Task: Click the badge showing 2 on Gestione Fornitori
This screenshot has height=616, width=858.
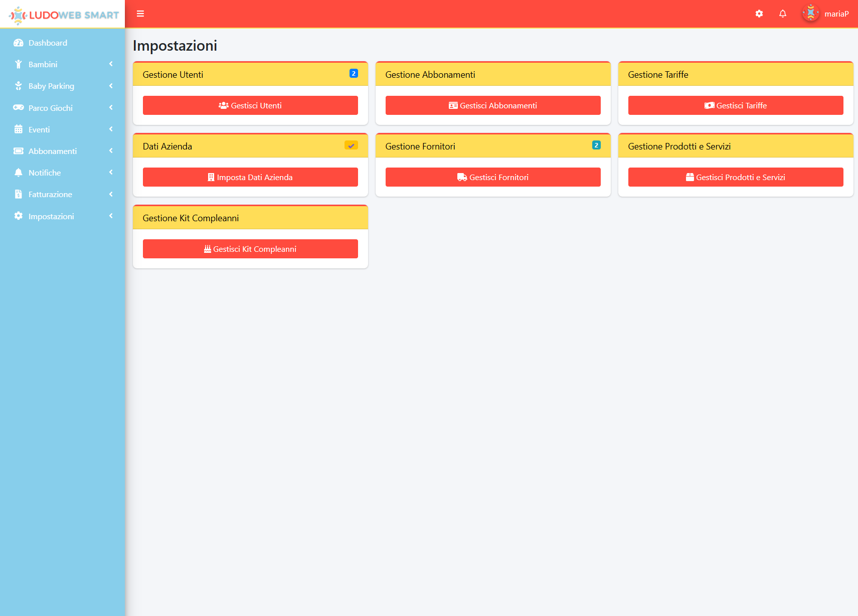Action: [x=596, y=145]
